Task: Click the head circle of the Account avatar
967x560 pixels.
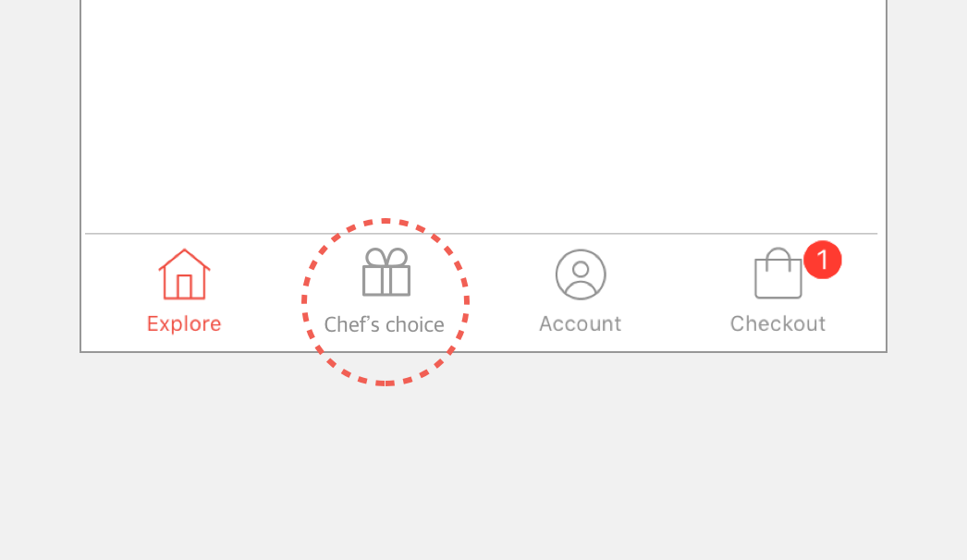Action: click(581, 269)
